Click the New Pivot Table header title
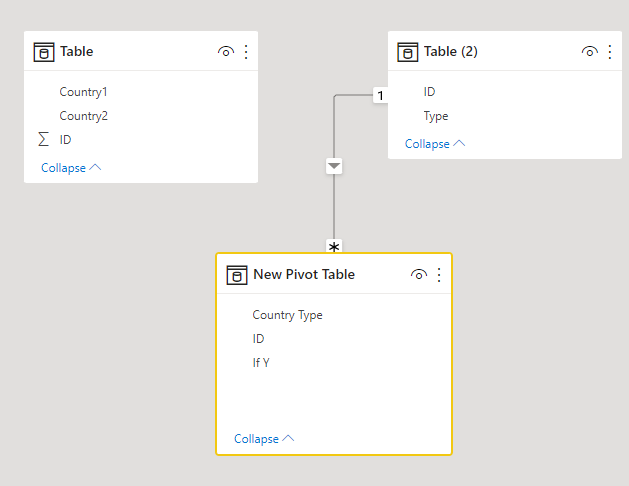 [x=304, y=275]
